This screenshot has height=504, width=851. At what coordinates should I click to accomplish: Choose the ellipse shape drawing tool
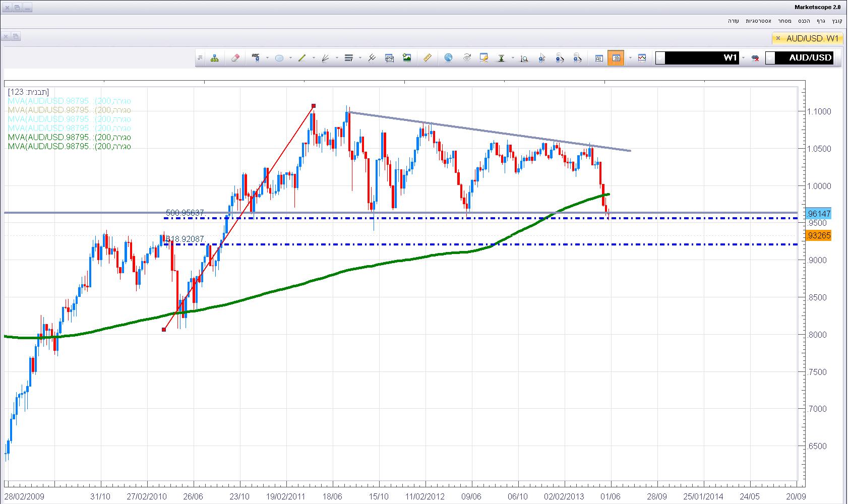tap(279, 58)
